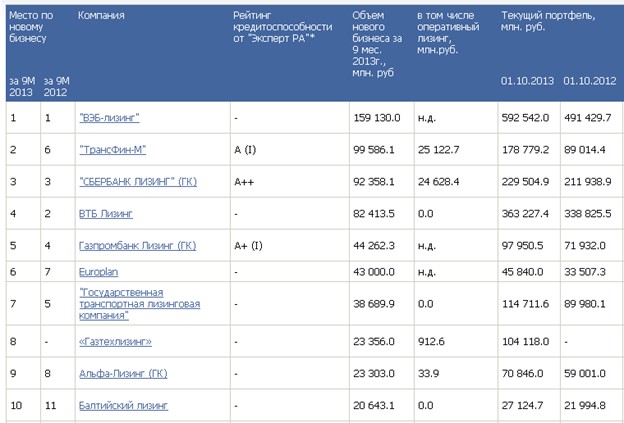Click the operating leasing value 24 628.4
The width and height of the screenshot is (624, 423).
point(439,181)
